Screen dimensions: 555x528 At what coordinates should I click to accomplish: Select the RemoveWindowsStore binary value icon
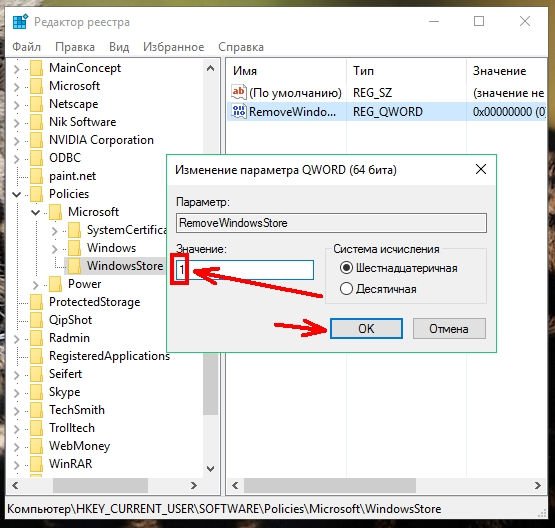click(239, 111)
